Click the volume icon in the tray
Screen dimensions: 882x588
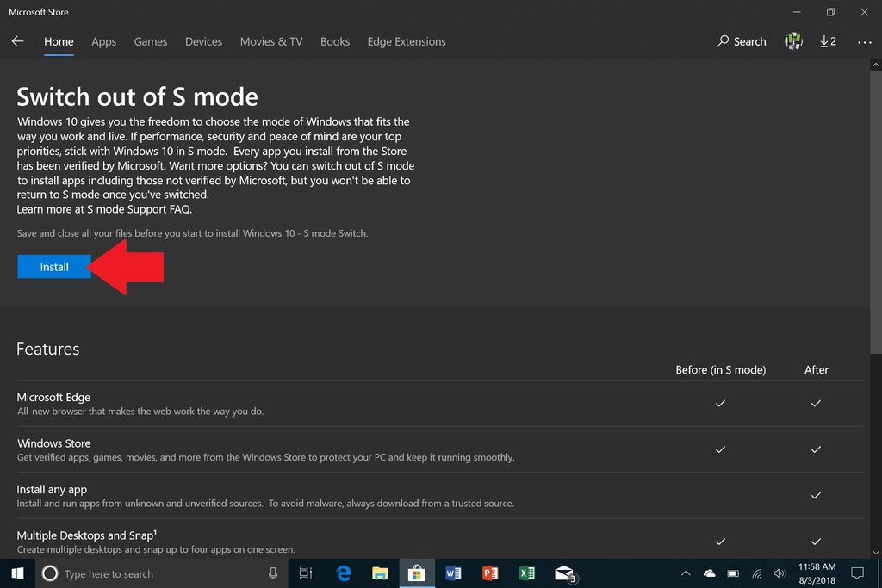point(779,573)
